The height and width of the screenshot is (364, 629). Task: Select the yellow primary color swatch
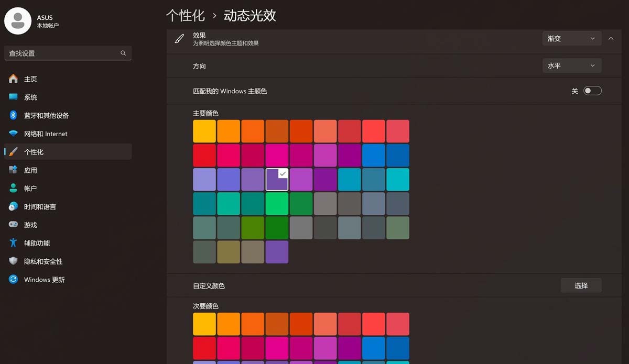click(x=204, y=131)
